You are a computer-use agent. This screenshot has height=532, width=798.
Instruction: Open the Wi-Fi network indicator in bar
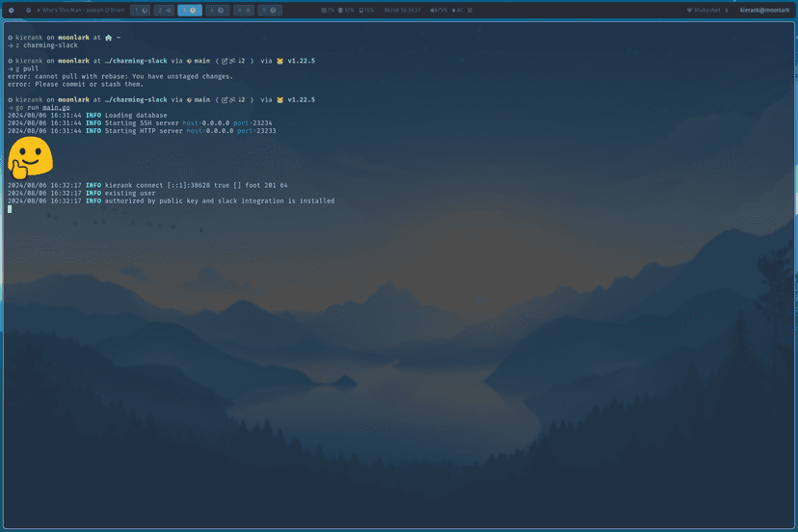[x=705, y=10]
